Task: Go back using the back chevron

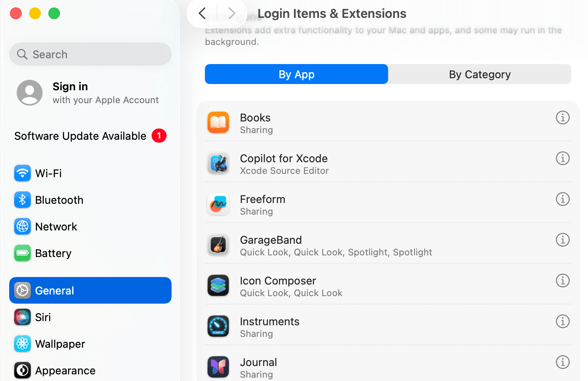Action: 202,14
